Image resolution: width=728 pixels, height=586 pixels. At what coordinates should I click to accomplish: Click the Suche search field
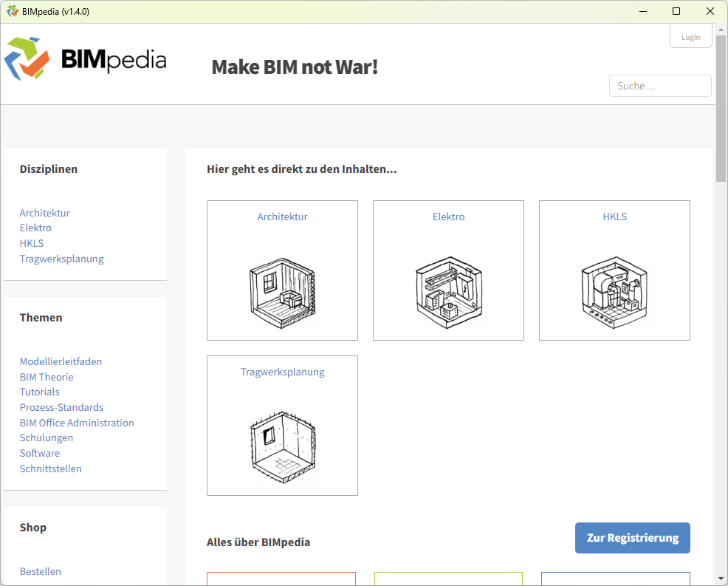pyautogui.click(x=659, y=86)
